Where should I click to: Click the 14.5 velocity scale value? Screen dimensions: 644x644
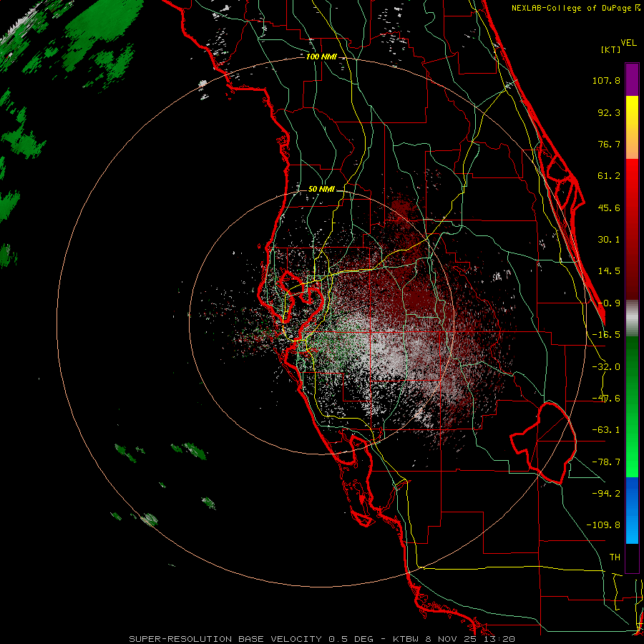pos(609,271)
